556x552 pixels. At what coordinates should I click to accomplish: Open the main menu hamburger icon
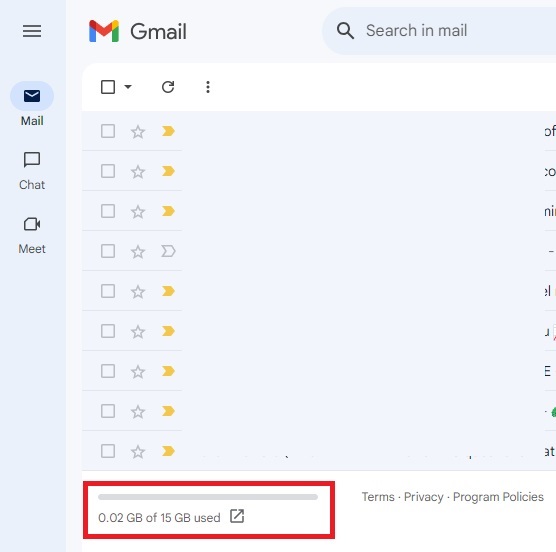point(32,31)
